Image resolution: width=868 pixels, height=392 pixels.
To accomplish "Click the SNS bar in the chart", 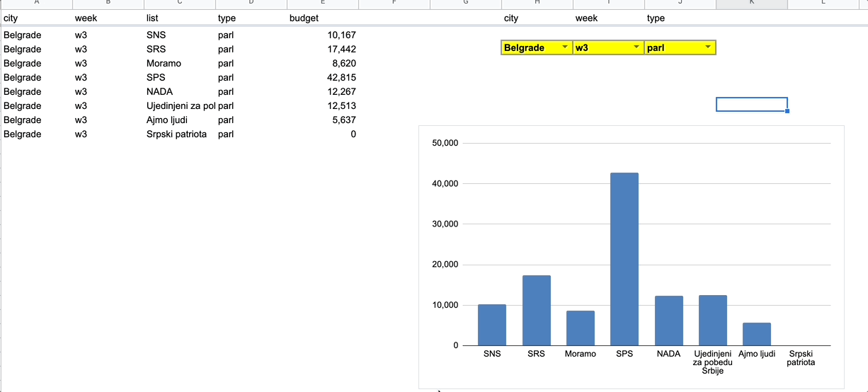I will click(491, 325).
